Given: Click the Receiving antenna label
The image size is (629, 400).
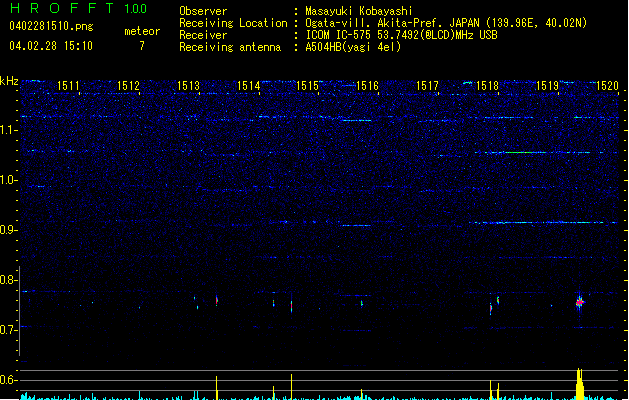Looking at the screenshot, I should point(230,47).
